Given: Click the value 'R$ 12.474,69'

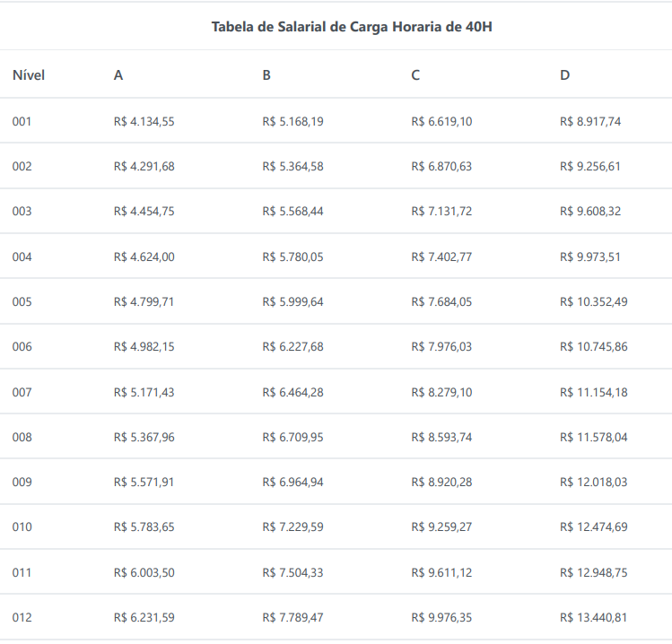Looking at the screenshot, I should click(594, 527).
